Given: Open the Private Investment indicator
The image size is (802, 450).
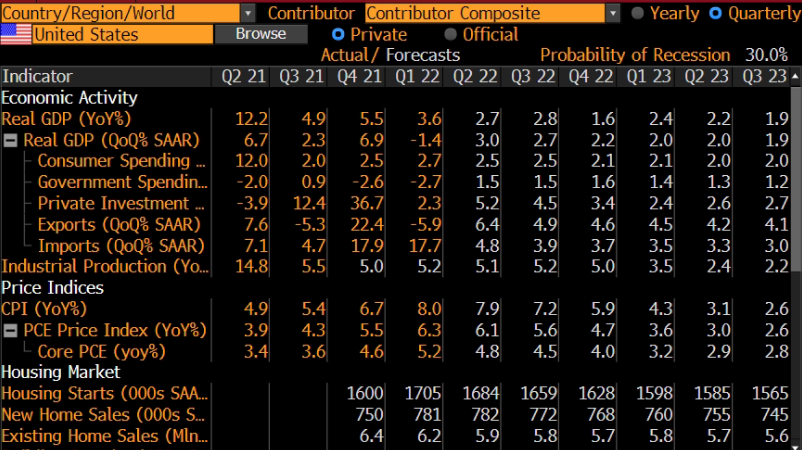Looking at the screenshot, I should click(121, 204).
